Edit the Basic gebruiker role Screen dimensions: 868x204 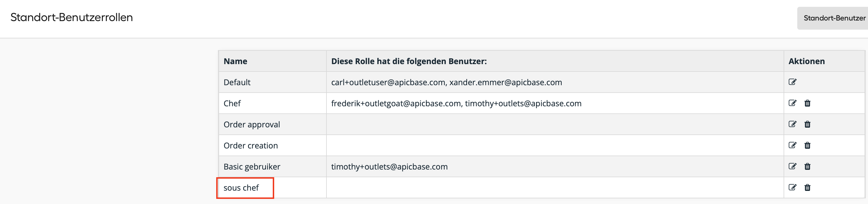tap(792, 166)
